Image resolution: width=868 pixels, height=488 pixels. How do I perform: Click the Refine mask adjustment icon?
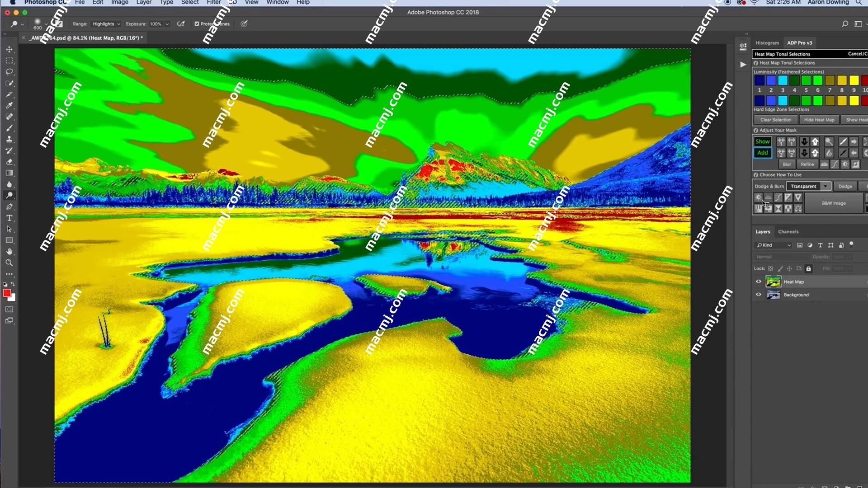807,164
